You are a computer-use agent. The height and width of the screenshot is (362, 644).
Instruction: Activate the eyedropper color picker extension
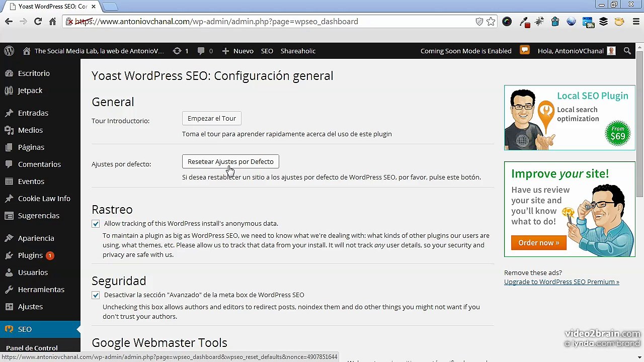[x=524, y=22]
